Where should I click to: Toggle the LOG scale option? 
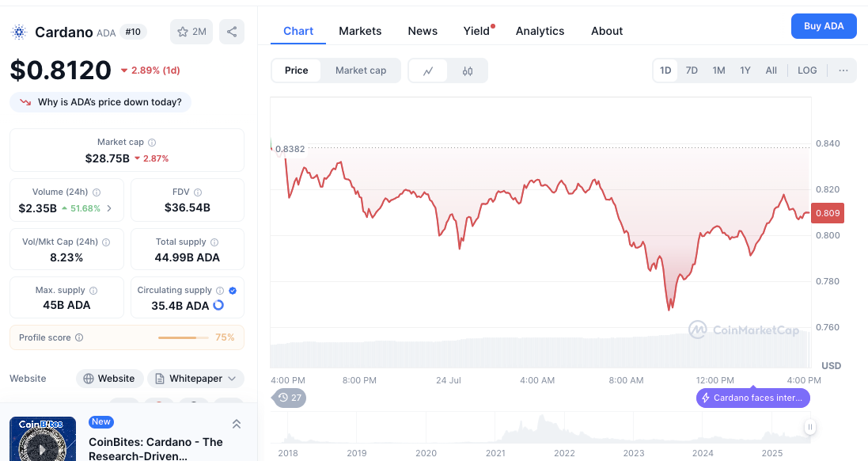807,70
